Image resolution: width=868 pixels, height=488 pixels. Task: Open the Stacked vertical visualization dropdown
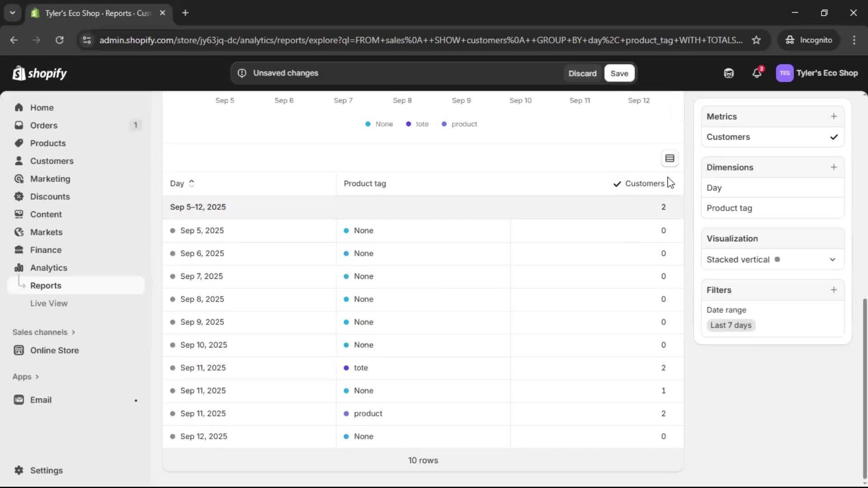click(833, 259)
